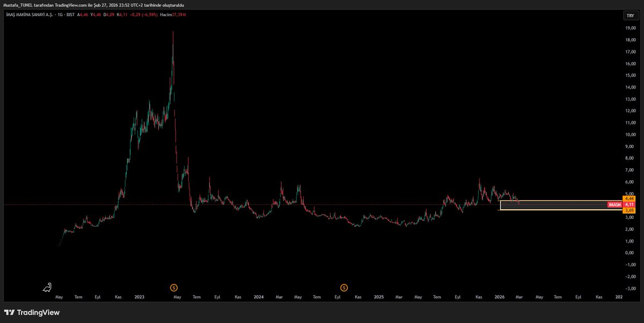Click the 1G interval label in legend

(61, 15)
